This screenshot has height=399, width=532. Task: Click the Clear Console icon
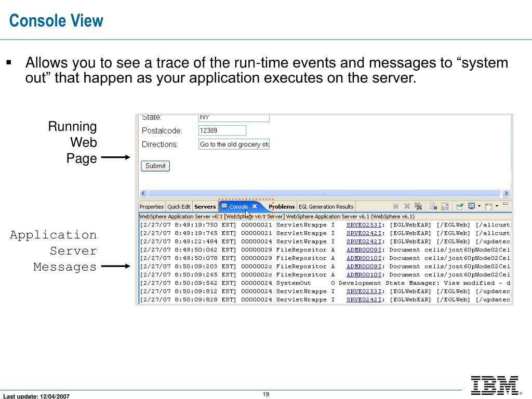(x=433, y=206)
